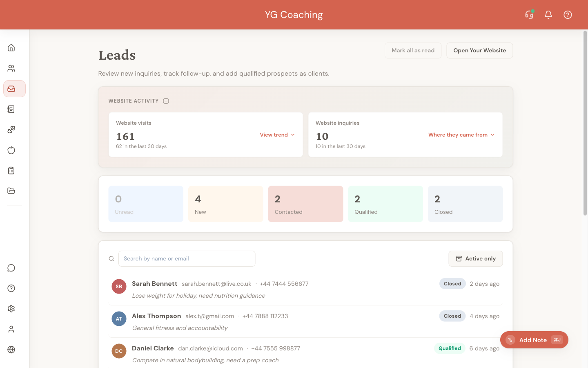Click the notifications bell icon
588x368 pixels.
548,15
